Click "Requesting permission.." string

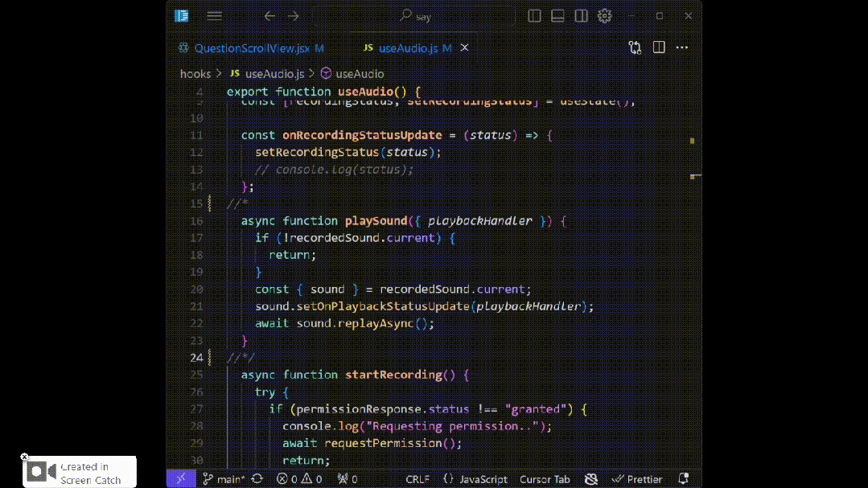pos(452,426)
